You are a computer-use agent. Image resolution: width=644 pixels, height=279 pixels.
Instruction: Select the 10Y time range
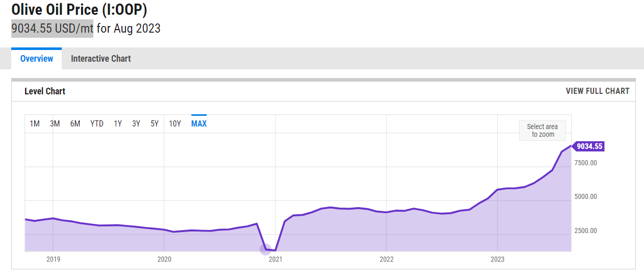[175, 123]
